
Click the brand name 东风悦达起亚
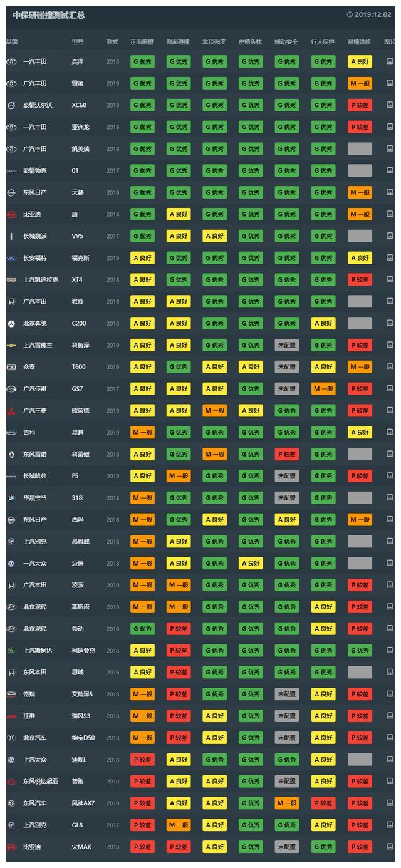point(41,781)
